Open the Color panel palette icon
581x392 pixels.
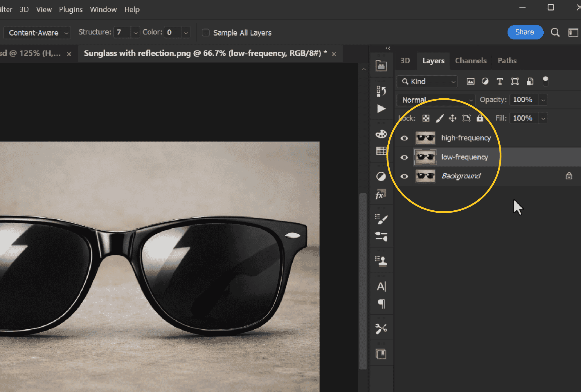pos(381,134)
